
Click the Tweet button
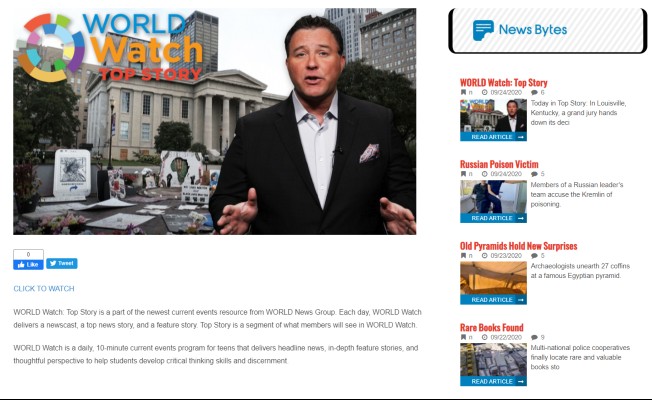pyautogui.click(x=62, y=263)
